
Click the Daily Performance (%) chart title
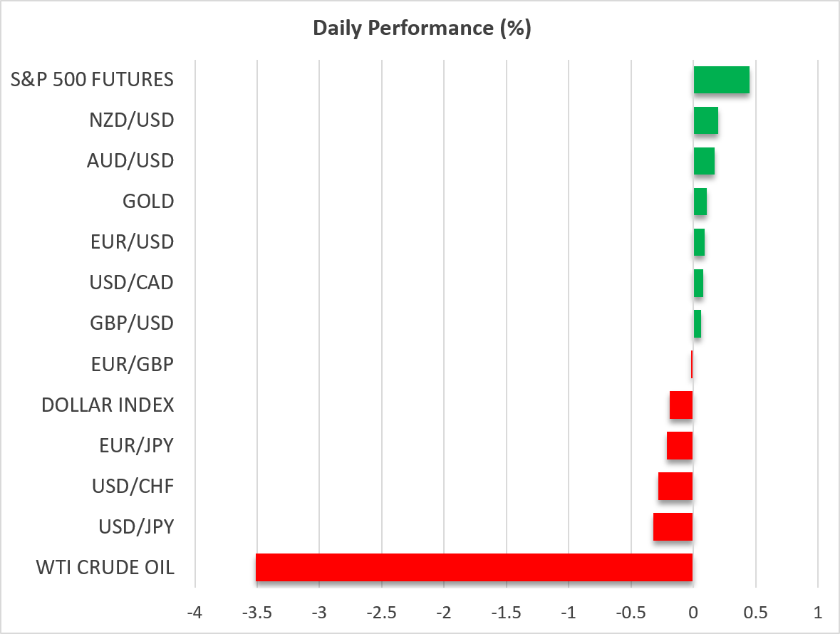point(422,28)
